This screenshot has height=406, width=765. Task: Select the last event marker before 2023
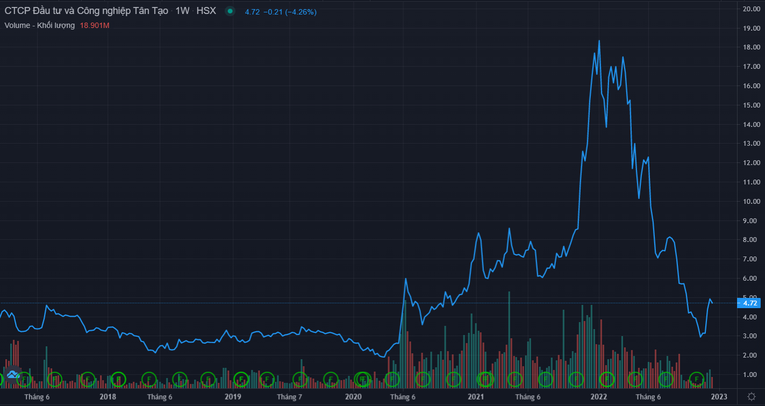tap(698, 379)
